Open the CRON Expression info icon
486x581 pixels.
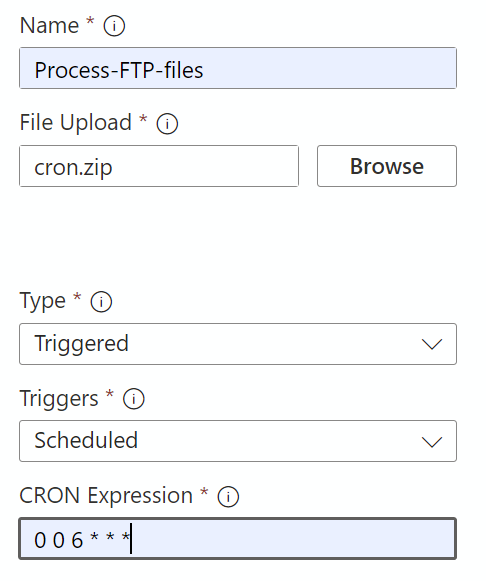(x=228, y=497)
